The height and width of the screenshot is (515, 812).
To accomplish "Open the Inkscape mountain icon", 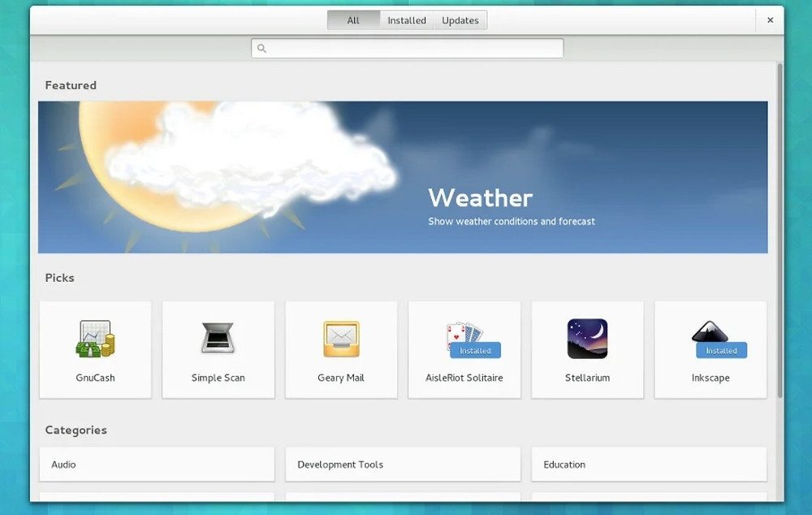I will coord(710,331).
